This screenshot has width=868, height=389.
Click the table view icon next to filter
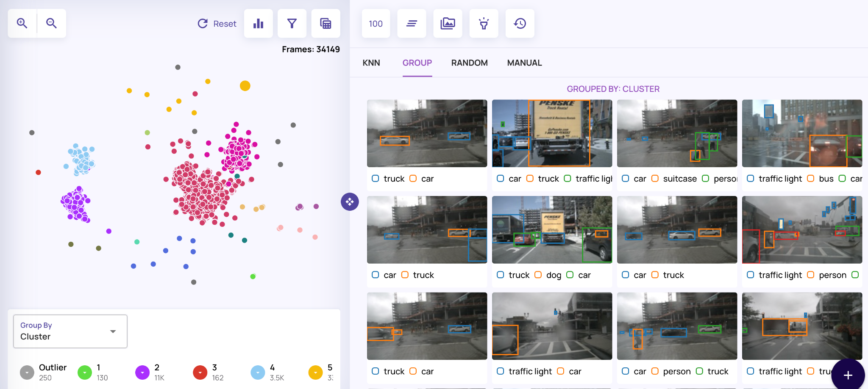(325, 23)
